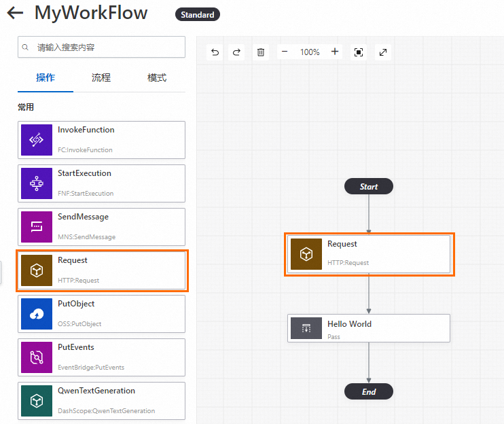
Task: Select QwenTextGeneration card label
Action: click(96, 391)
